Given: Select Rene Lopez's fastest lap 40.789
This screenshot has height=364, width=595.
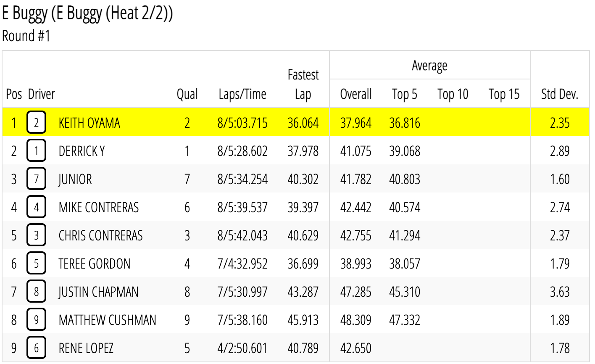Looking at the screenshot, I should (x=303, y=348).
